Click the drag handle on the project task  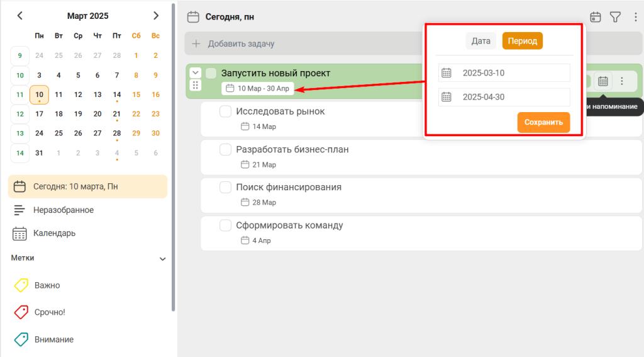point(195,86)
